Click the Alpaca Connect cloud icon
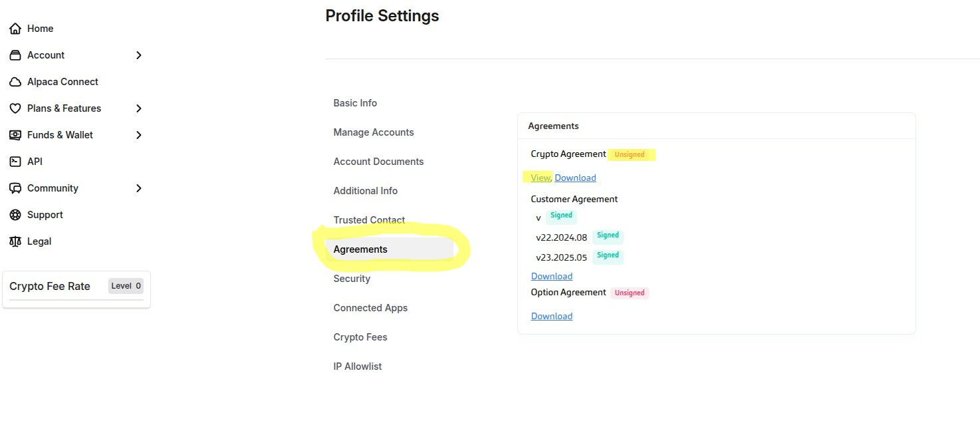 coord(15,82)
